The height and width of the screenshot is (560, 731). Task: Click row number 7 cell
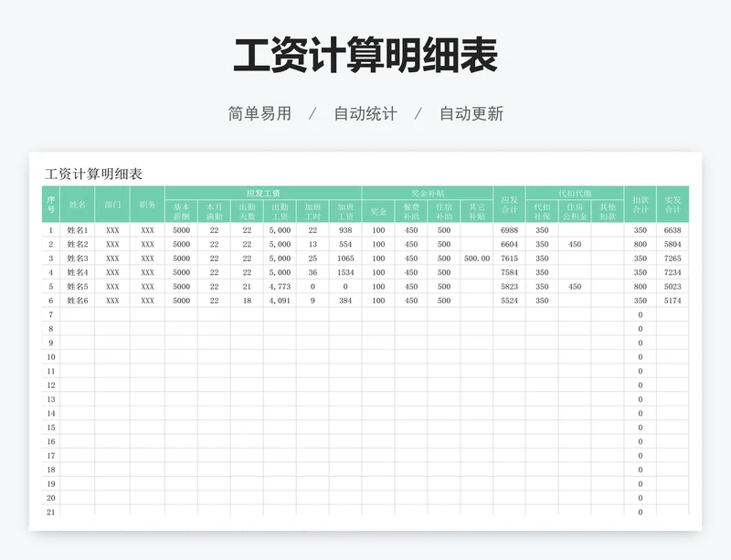[x=51, y=314]
